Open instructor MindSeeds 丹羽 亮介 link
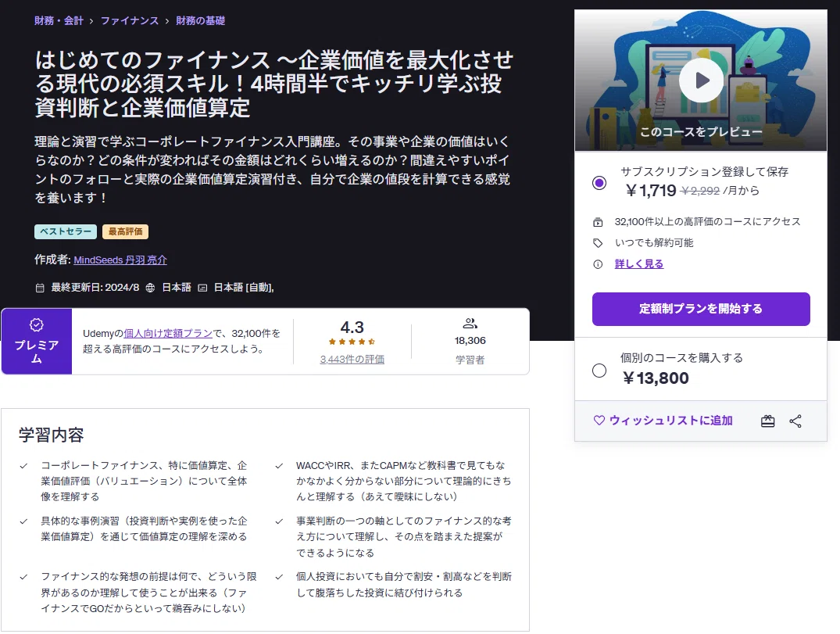This screenshot has width=840, height=634. (120, 260)
